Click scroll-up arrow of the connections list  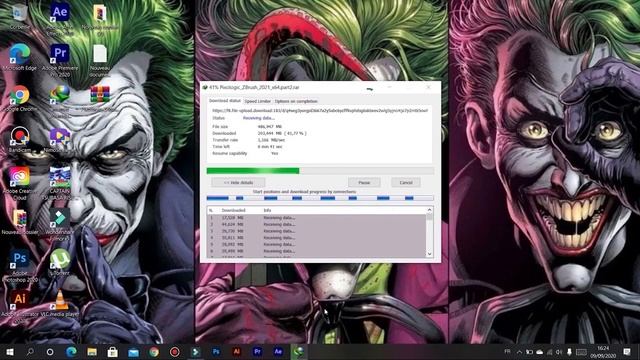(x=429, y=210)
